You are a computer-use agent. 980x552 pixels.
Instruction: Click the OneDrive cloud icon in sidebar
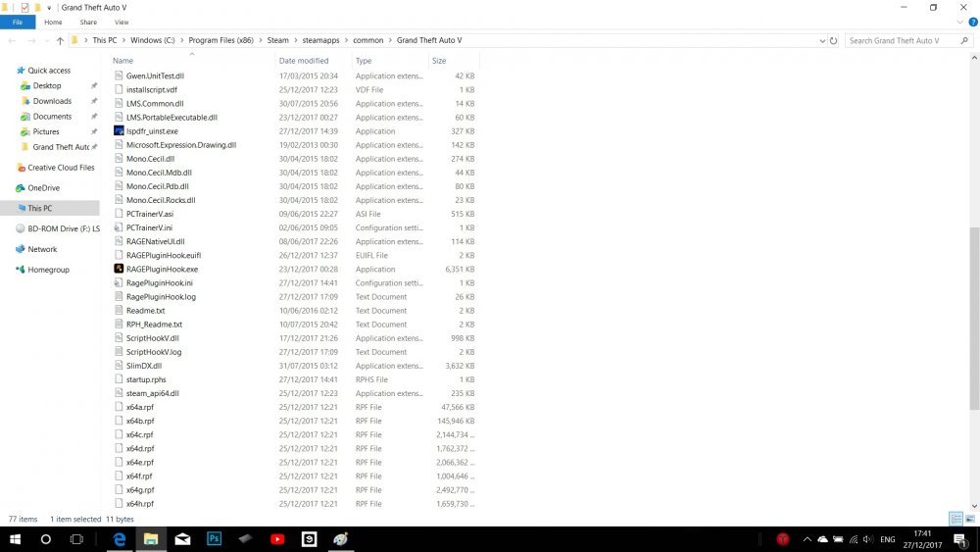click(21, 187)
